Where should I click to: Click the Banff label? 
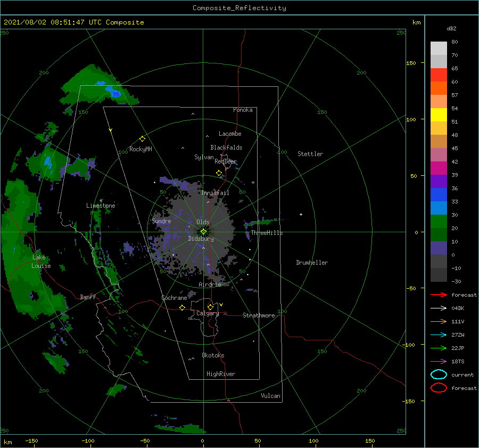click(x=88, y=297)
